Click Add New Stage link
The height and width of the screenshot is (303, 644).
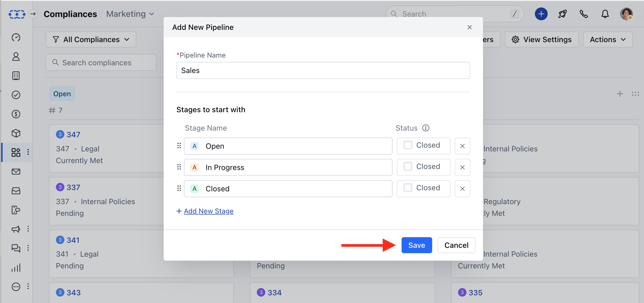pos(209,211)
